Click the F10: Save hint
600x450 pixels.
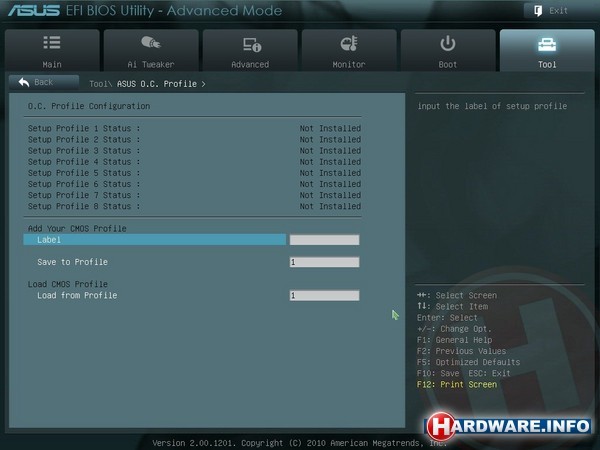tap(438, 373)
